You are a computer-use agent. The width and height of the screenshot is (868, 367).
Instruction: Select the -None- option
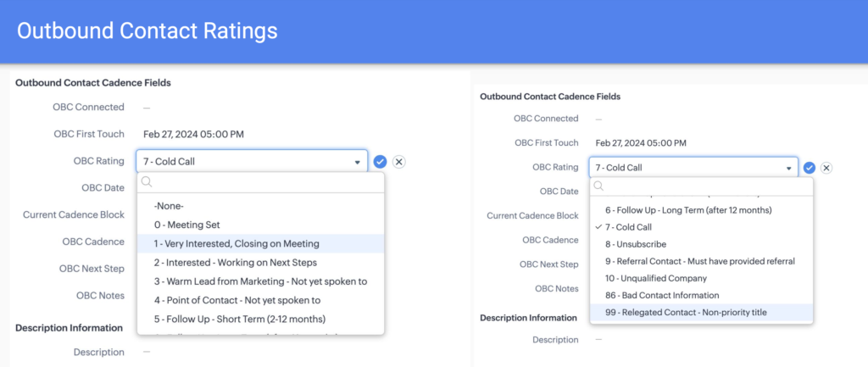point(169,206)
